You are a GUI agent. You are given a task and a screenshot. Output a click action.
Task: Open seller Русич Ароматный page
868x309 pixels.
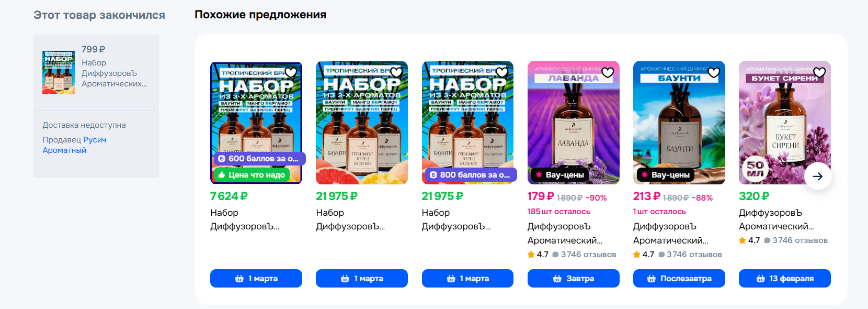click(x=74, y=145)
